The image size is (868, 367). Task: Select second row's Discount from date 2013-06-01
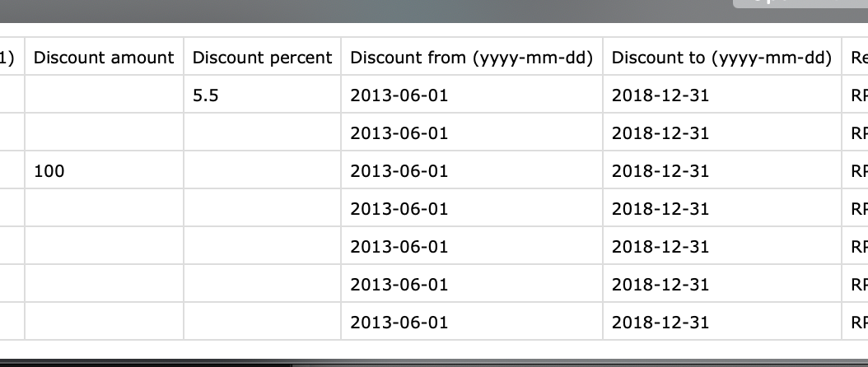point(472,132)
